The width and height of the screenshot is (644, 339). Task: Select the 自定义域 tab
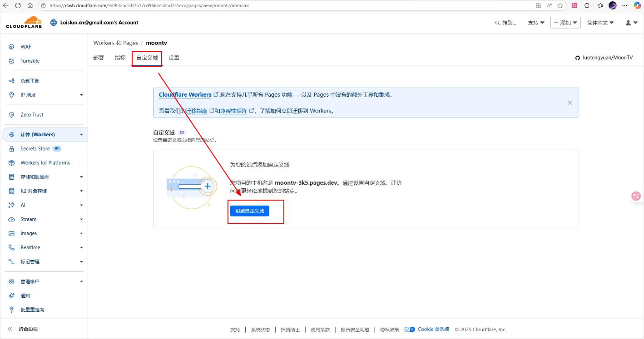[x=147, y=58]
